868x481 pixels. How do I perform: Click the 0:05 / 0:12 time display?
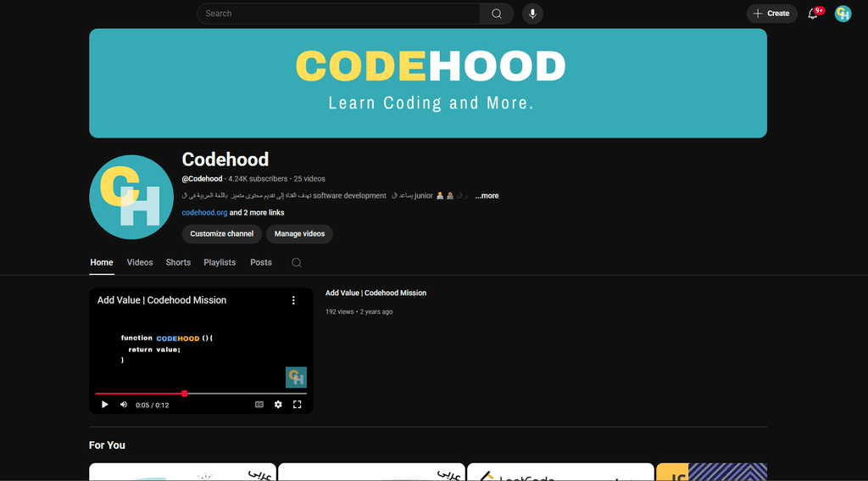(x=153, y=405)
